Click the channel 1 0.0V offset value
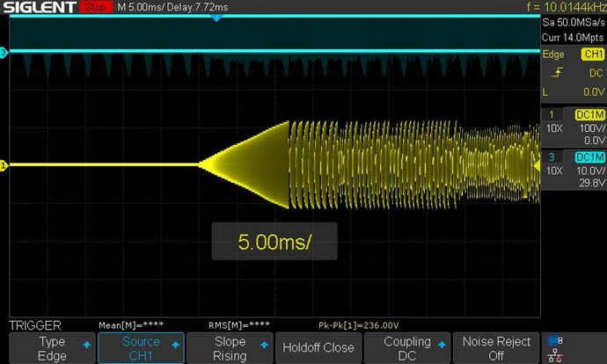 point(594,140)
